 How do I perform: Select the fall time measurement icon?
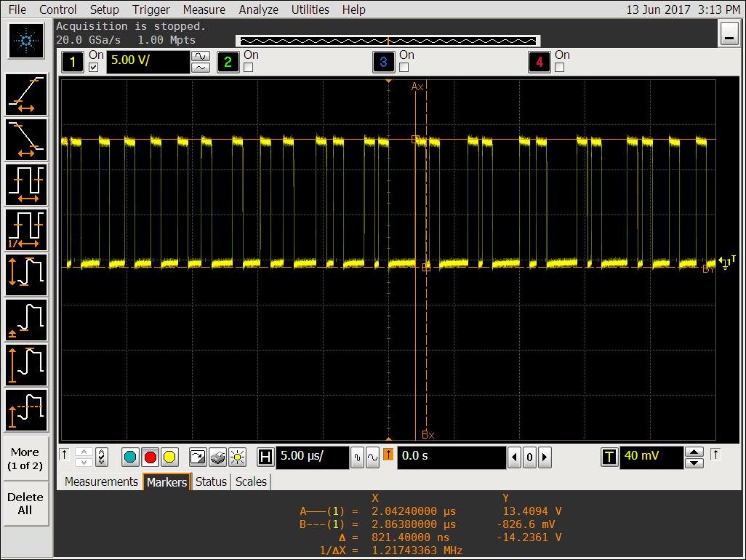[26, 140]
